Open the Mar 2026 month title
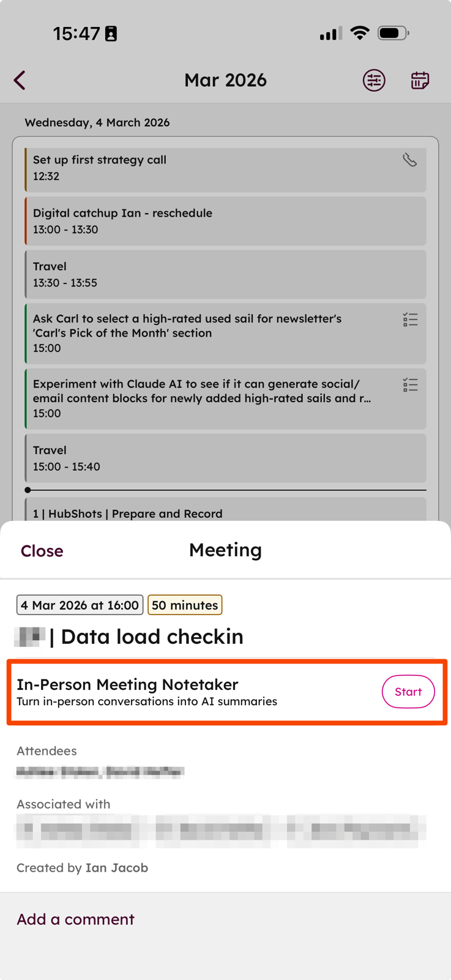 [225, 80]
